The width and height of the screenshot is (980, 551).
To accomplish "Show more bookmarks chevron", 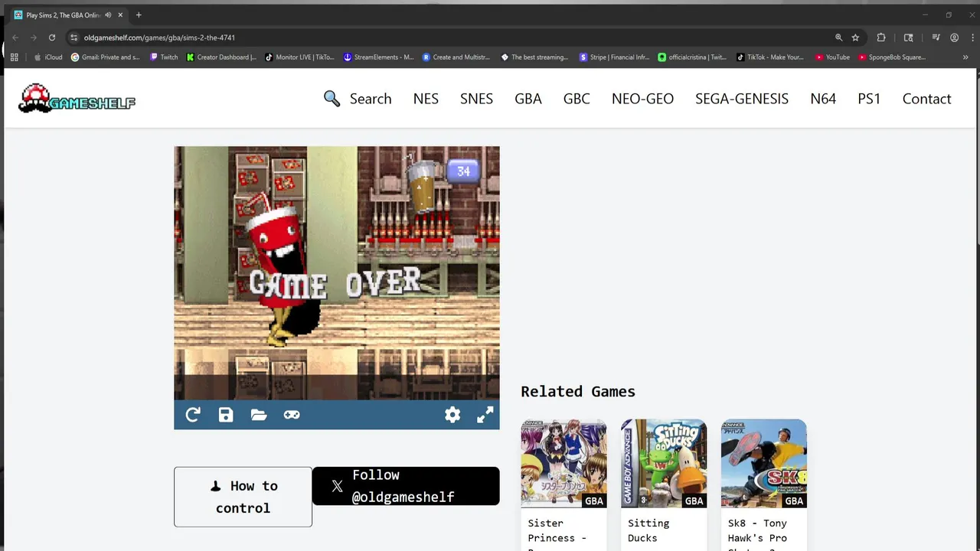I will click(x=965, y=57).
